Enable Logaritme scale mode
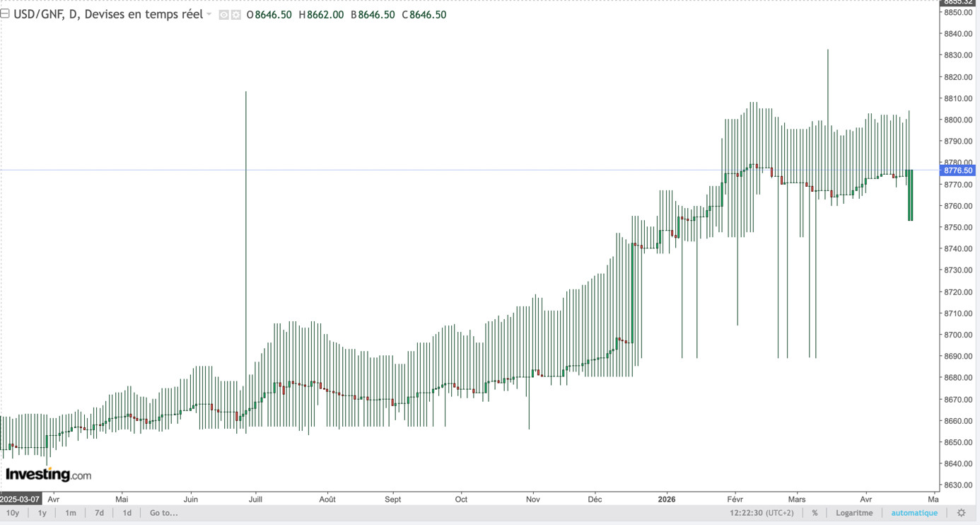The width and height of the screenshot is (980, 525). [x=854, y=513]
